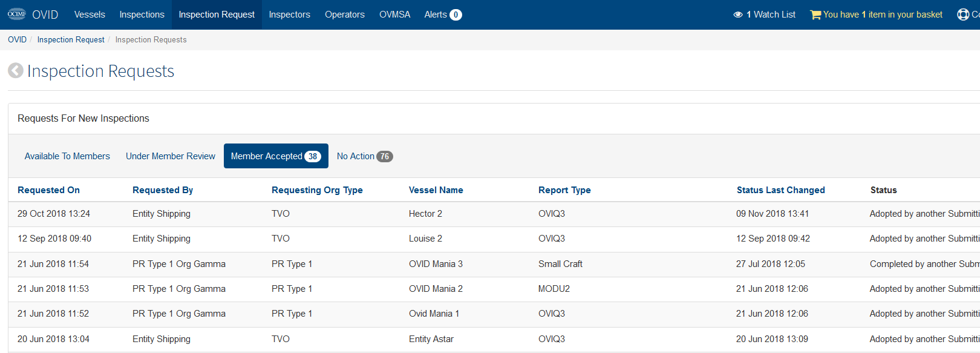Sort by Vessel Name column

436,190
